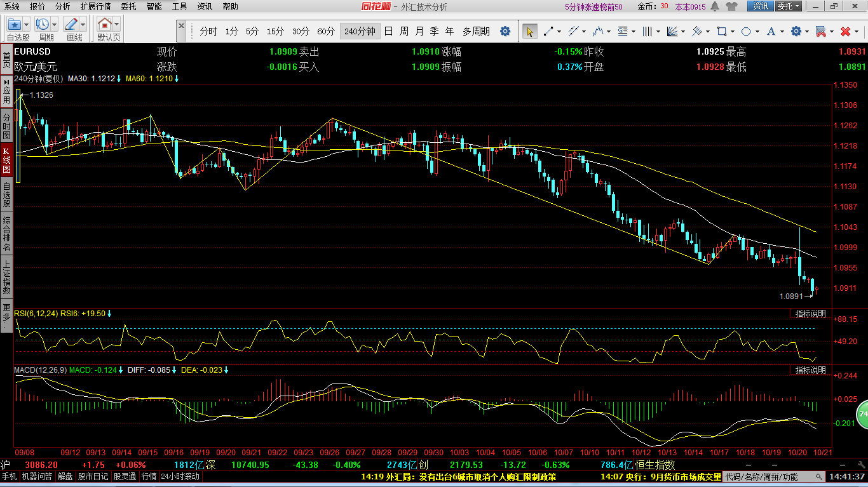868x487 pixels.
Task: Switch to 分时 period
Action: [x=208, y=31]
